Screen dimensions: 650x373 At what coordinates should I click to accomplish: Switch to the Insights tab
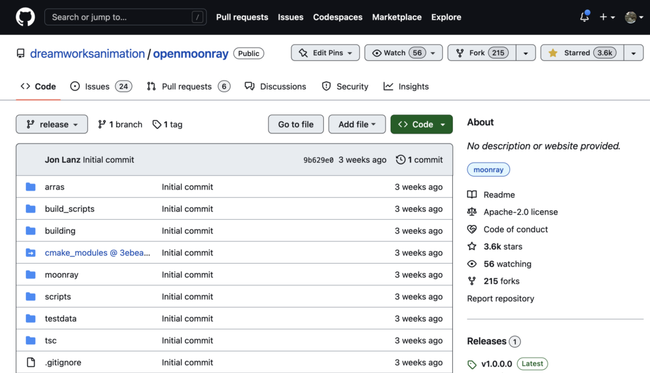406,86
